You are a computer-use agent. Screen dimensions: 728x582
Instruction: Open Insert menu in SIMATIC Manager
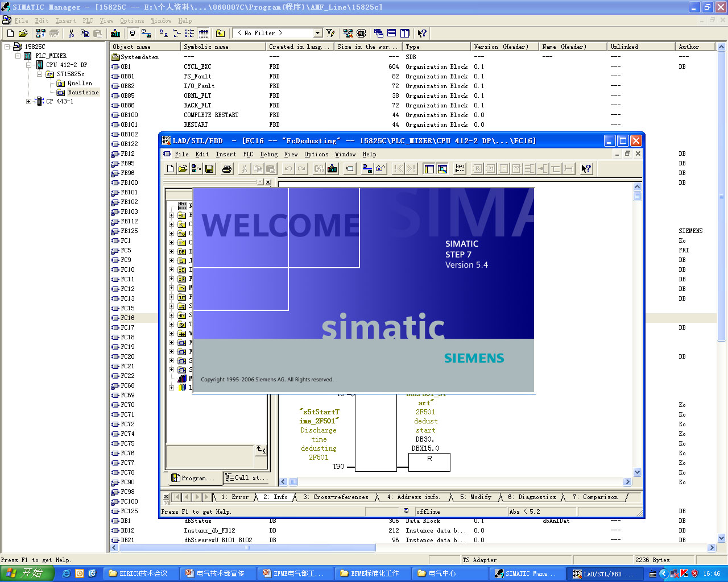coord(65,21)
